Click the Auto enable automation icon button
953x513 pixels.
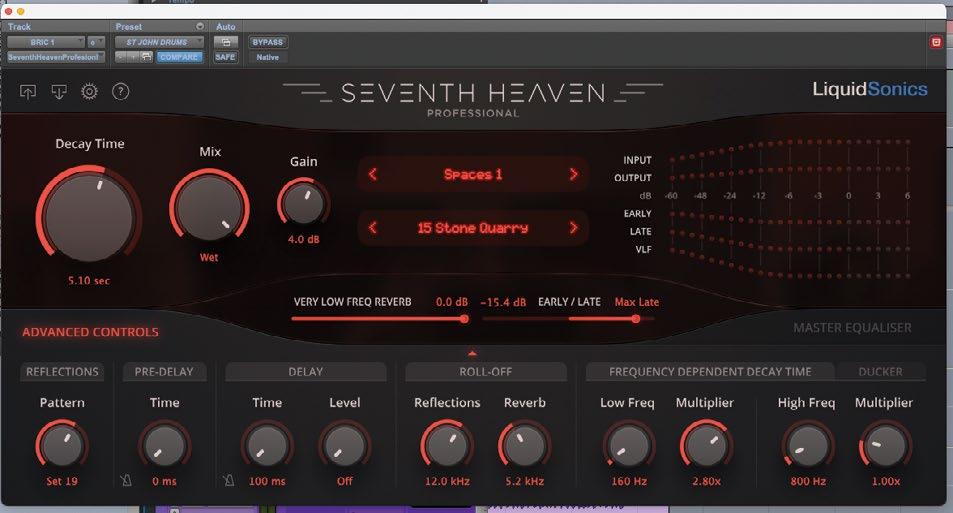[225, 42]
